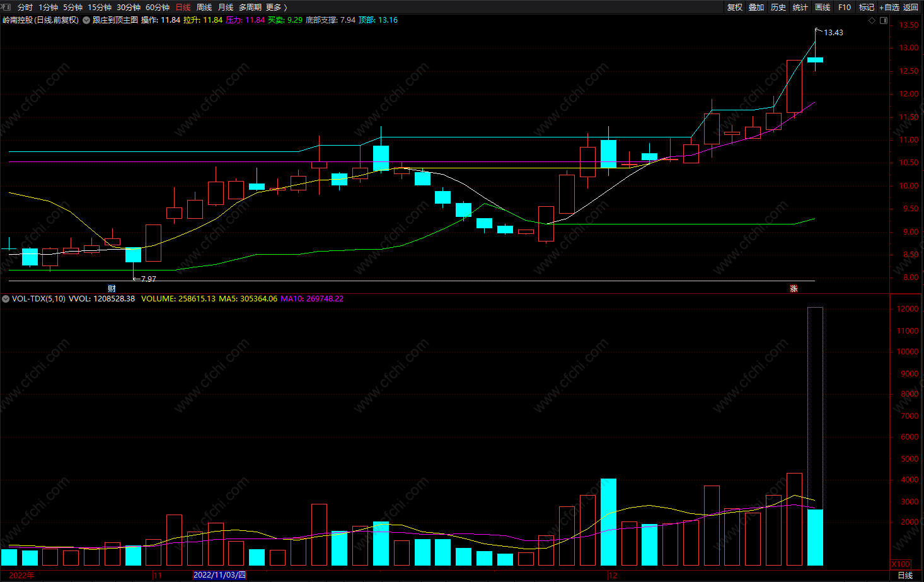Image resolution: width=924 pixels, height=582 pixels.
Task: Click the 2022/11/03/四 date marker
Action: pyautogui.click(x=219, y=575)
